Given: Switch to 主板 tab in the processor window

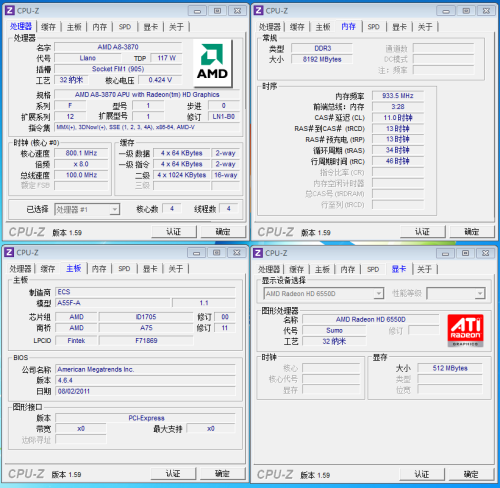Looking at the screenshot, I should pyautogui.click(x=74, y=27).
